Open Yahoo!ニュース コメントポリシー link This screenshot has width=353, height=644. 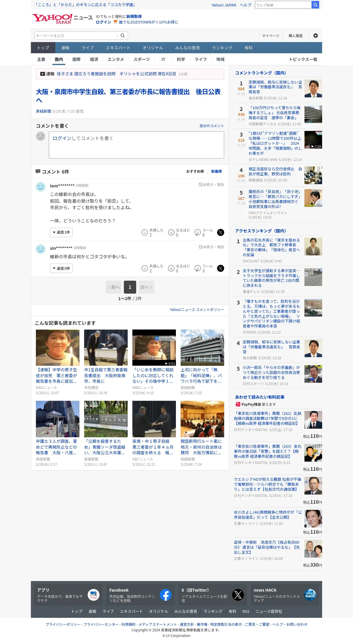point(197,310)
